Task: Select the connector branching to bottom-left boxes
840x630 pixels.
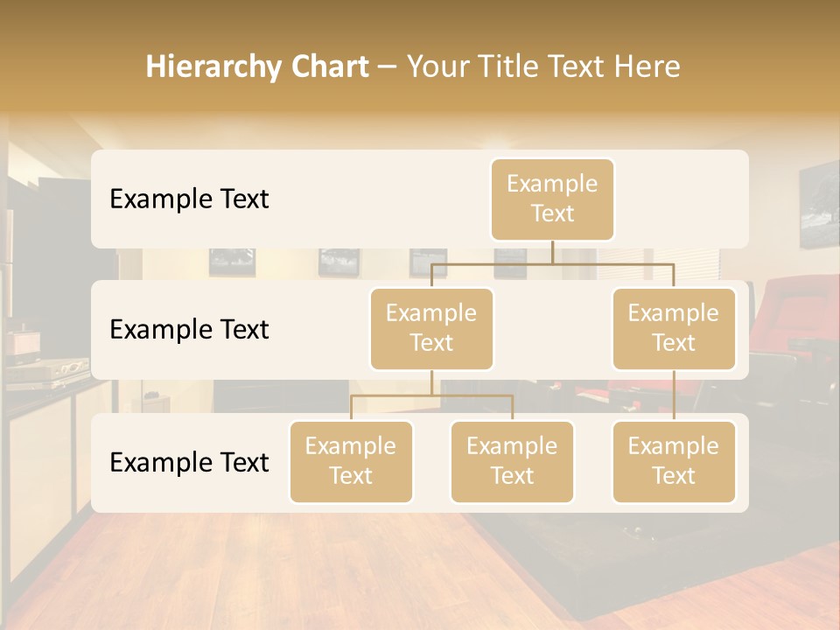Action: click(431, 395)
